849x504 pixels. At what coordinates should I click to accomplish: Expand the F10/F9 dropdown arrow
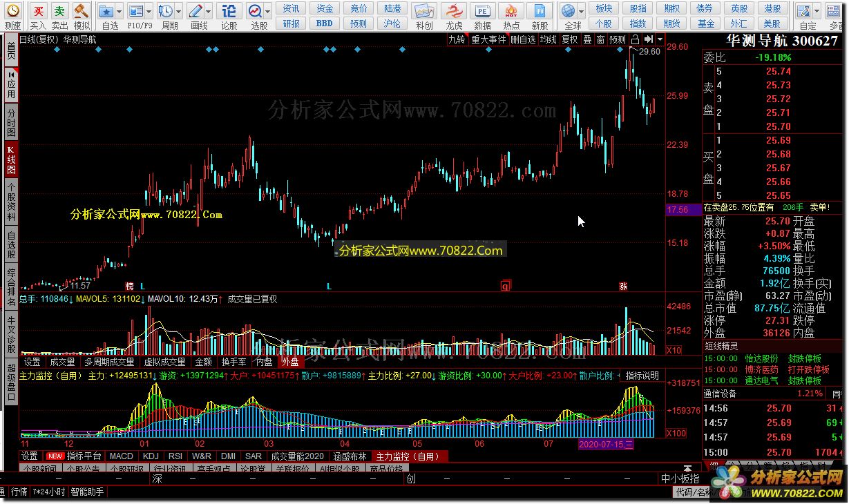(149, 12)
